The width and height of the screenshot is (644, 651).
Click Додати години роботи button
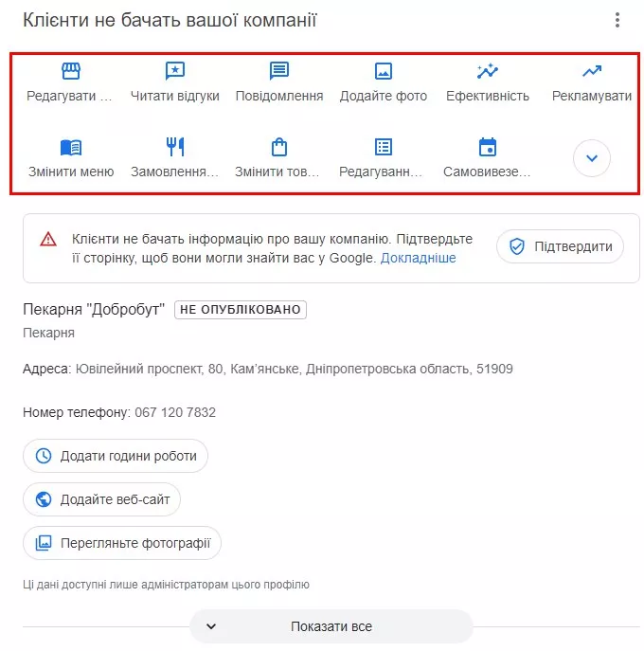coord(116,456)
